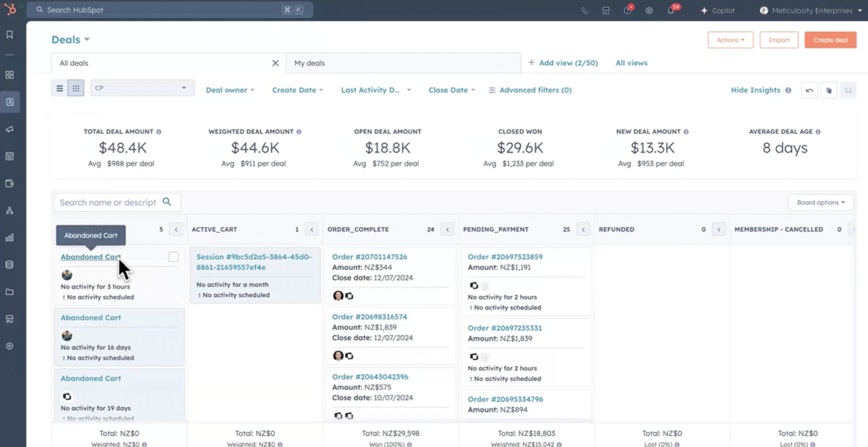Viewport: 868px width, 447px height.
Task: Open the Close Date filter dropdown
Action: click(451, 90)
